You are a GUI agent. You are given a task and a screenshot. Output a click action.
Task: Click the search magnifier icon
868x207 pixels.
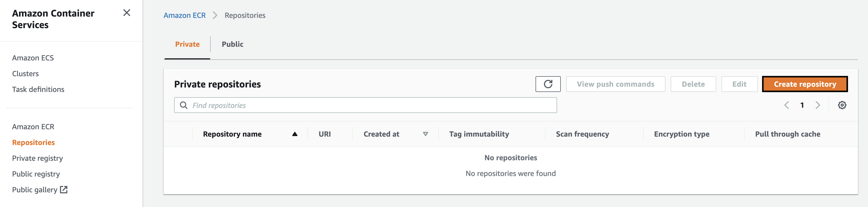click(x=184, y=105)
